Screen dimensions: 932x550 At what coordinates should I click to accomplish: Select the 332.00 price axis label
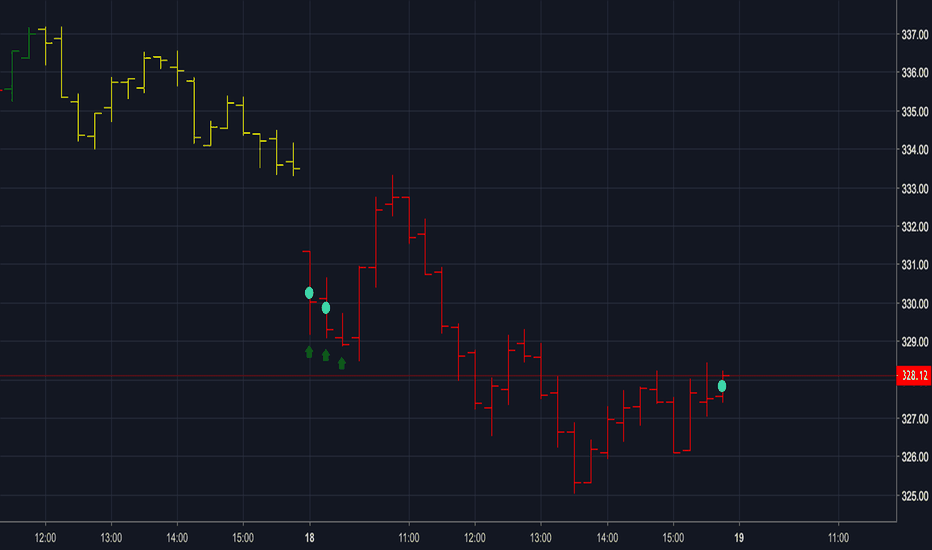pyautogui.click(x=915, y=227)
